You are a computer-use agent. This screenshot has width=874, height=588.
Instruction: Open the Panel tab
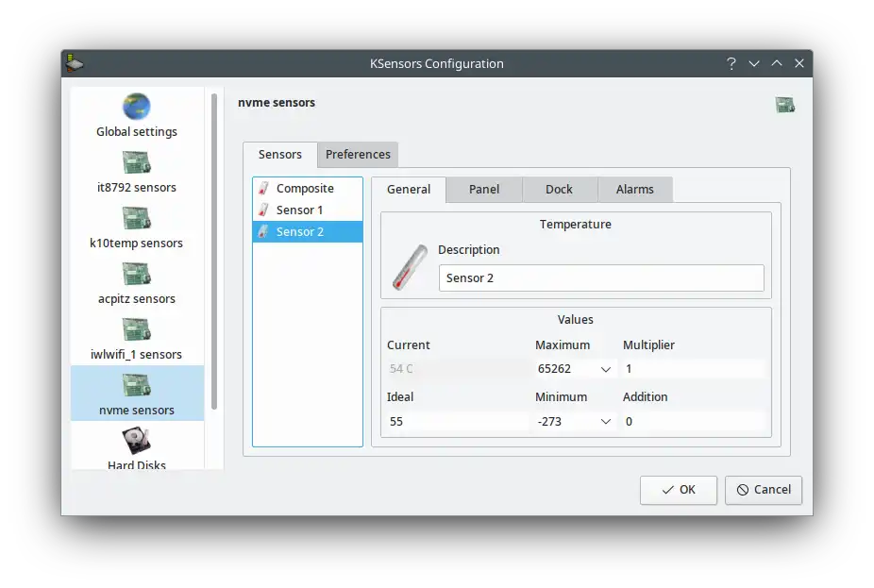tap(484, 190)
